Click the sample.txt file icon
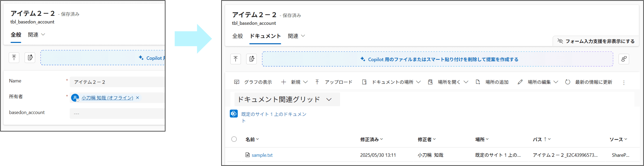This screenshot has width=644, height=166. pos(247,155)
